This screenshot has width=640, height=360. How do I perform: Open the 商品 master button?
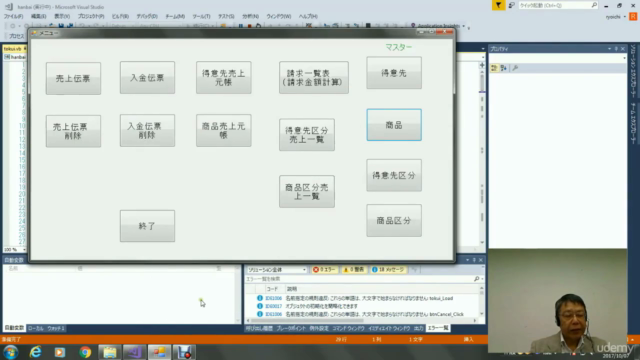point(394,125)
